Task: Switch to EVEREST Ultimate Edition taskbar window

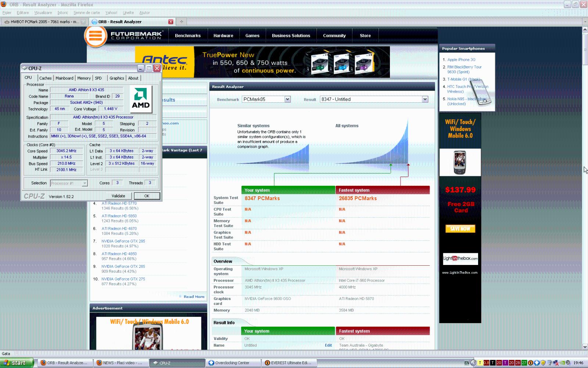Action: [x=289, y=363]
